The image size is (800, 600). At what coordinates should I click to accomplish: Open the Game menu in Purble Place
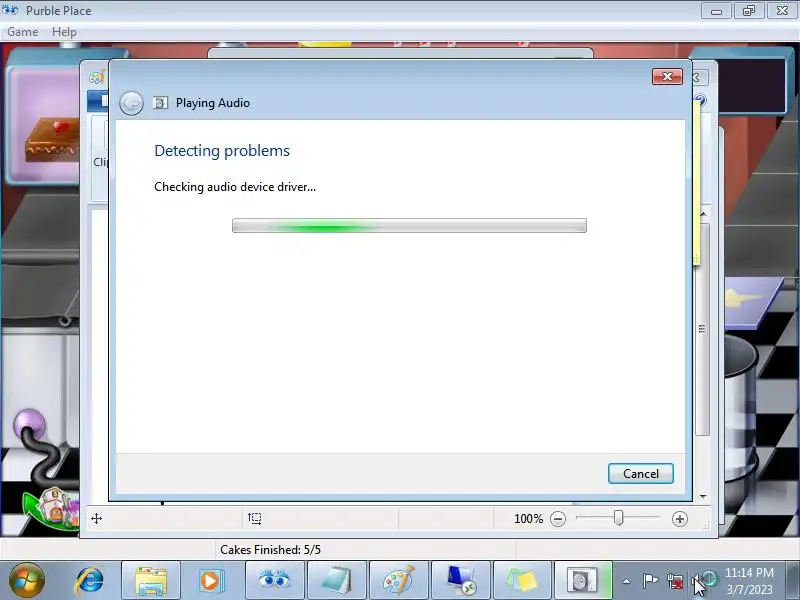click(23, 32)
